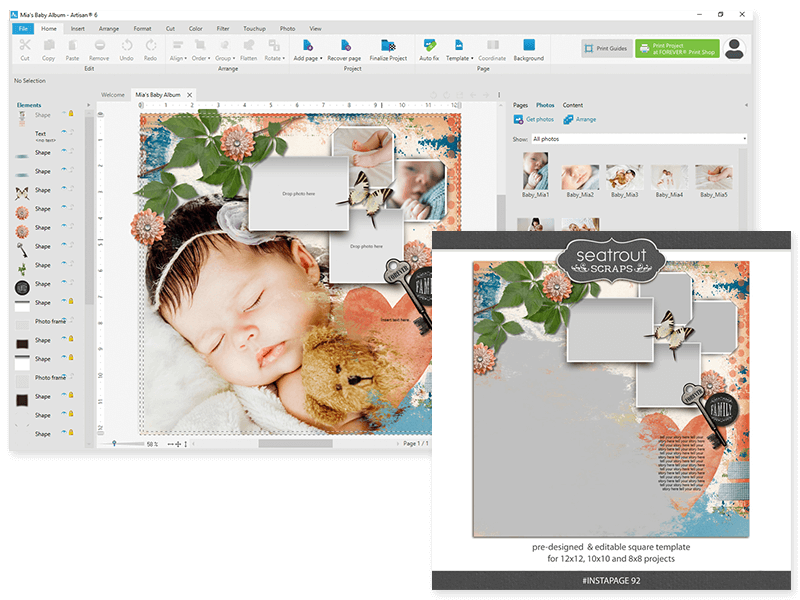This screenshot has width=800, height=600.
Task: Open the File menu
Action: (23, 29)
